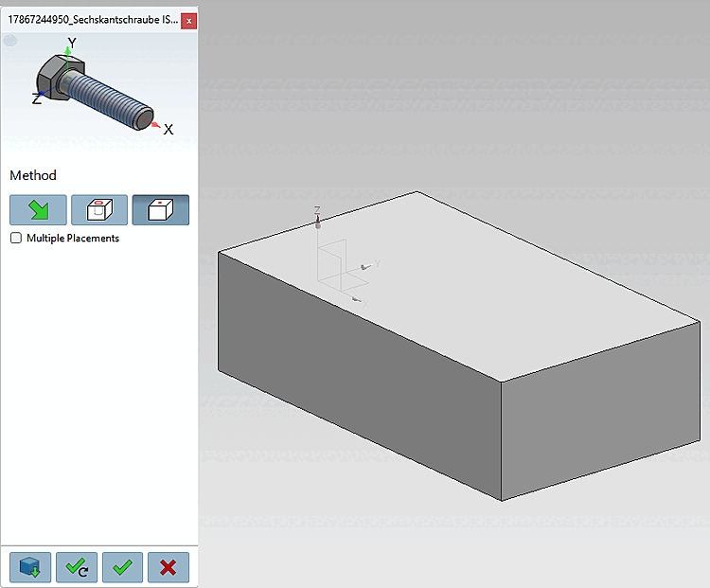Click the Multiple Placements label text

point(73,238)
